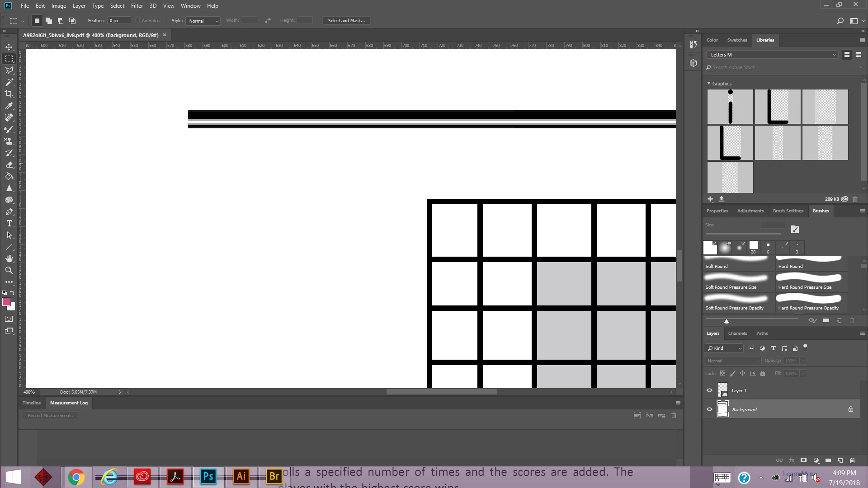Select the Hand tool
The height and width of the screenshot is (488, 868).
pyautogui.click(x=9, y=258)
